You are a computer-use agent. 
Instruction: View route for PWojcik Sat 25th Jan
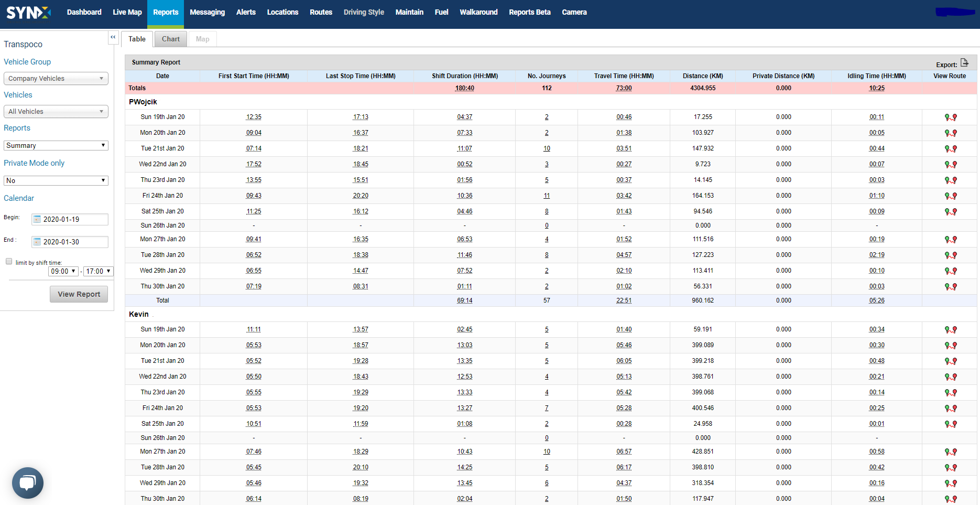pos(951,212)
